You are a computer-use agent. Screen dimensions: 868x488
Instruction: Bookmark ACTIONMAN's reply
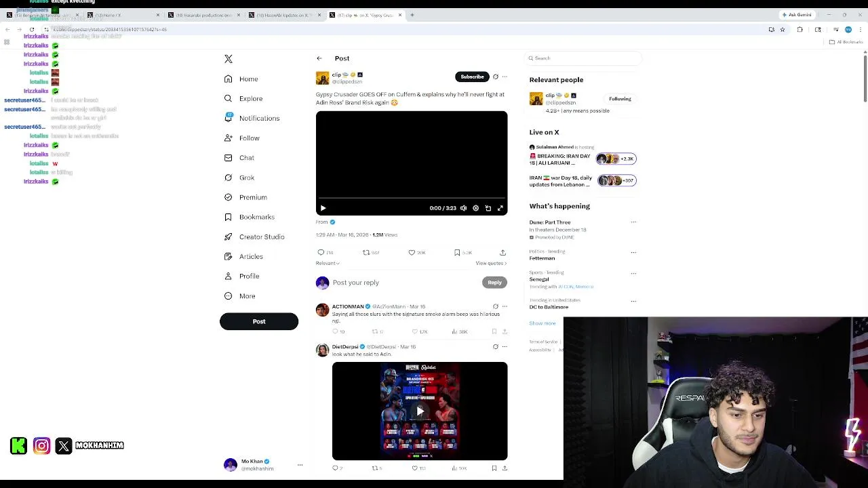494,331
